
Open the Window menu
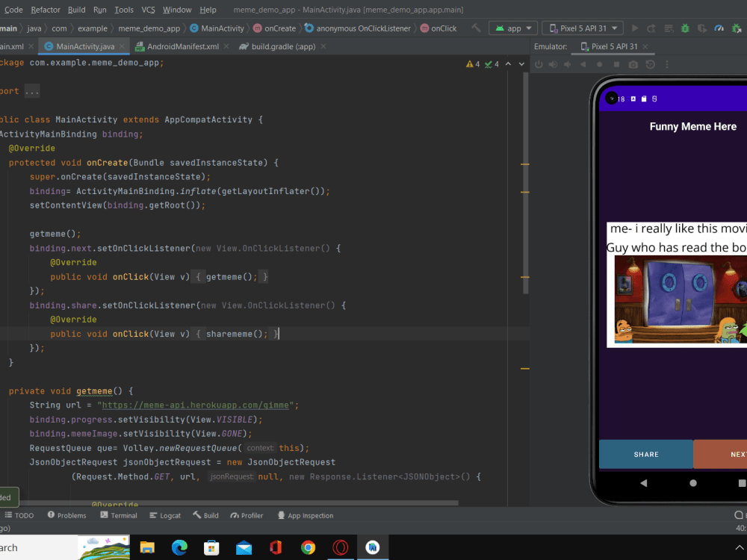177,10
